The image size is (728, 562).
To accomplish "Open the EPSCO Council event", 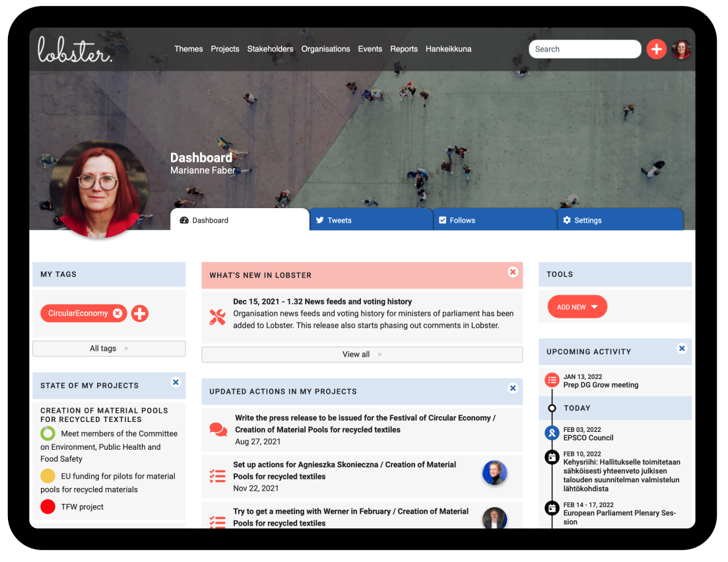I will point(588,438).
